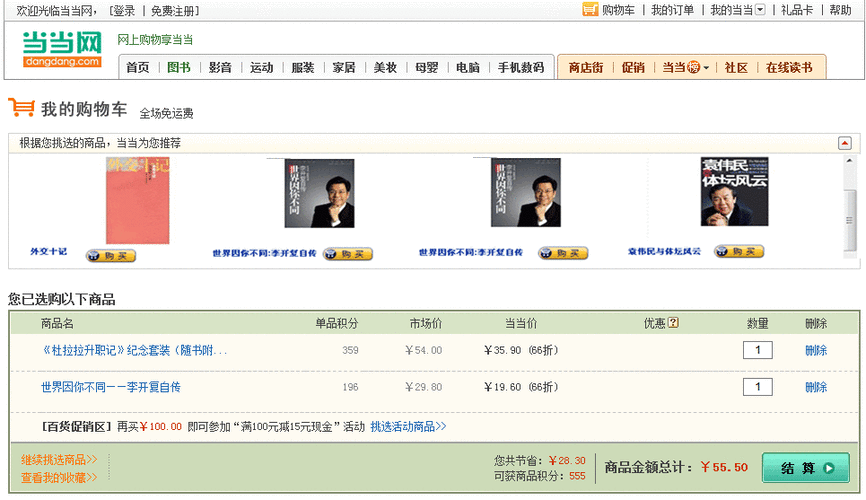The width and height of the screenshot is (866, 500).
Task: Open the 母婴 tab
Action: pos(426,67)
